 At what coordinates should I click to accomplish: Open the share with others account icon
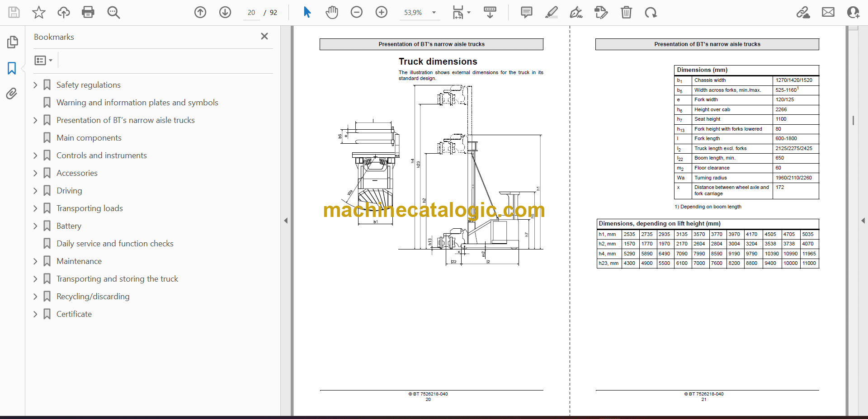click(853, 12)
